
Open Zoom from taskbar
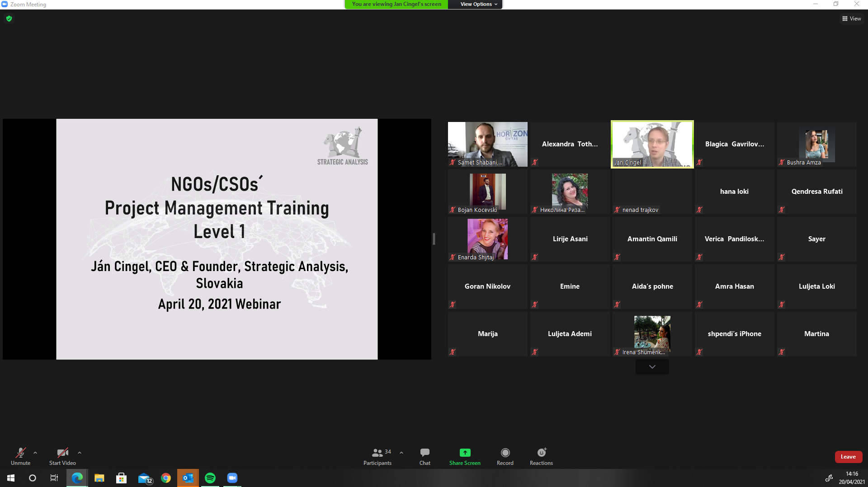pyautogui.click(x=232, y=478)
